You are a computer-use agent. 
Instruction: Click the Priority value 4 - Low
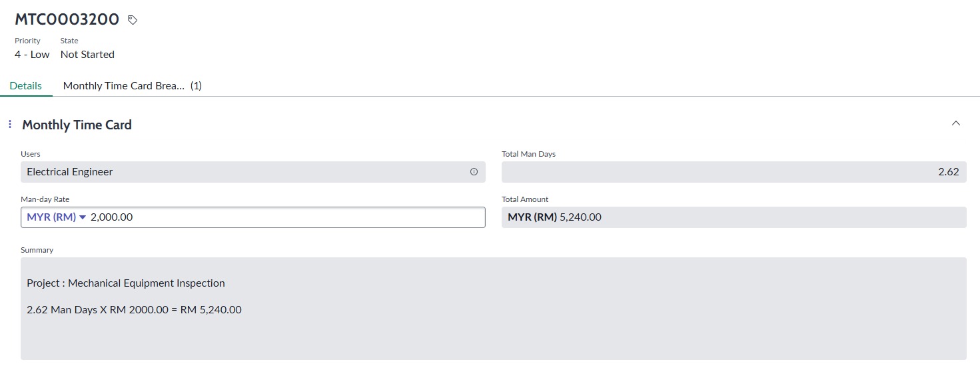32,55
